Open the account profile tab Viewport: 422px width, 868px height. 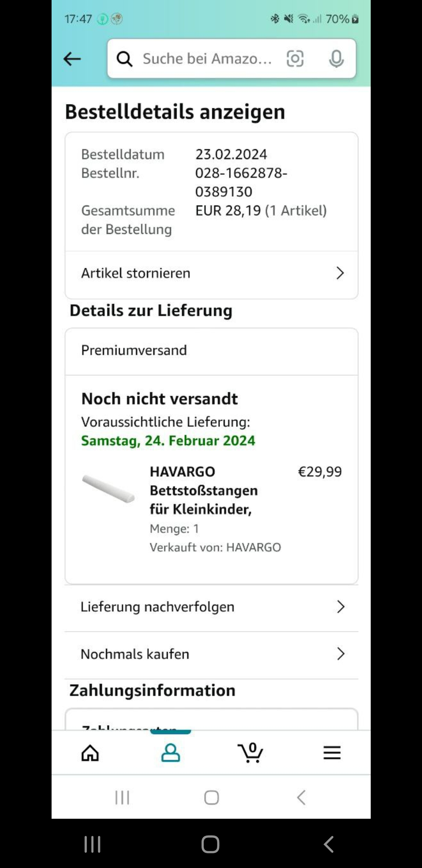coord(171,753)
